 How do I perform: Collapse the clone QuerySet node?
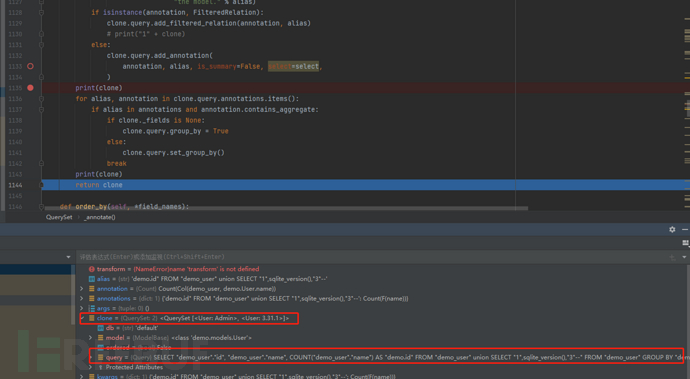click(x=83, y=318)
